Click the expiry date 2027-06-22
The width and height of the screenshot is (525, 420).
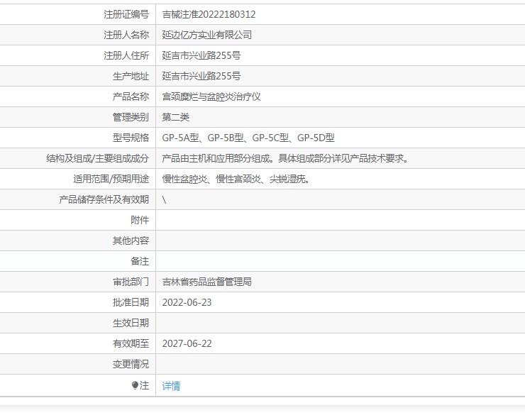point(187,343)
